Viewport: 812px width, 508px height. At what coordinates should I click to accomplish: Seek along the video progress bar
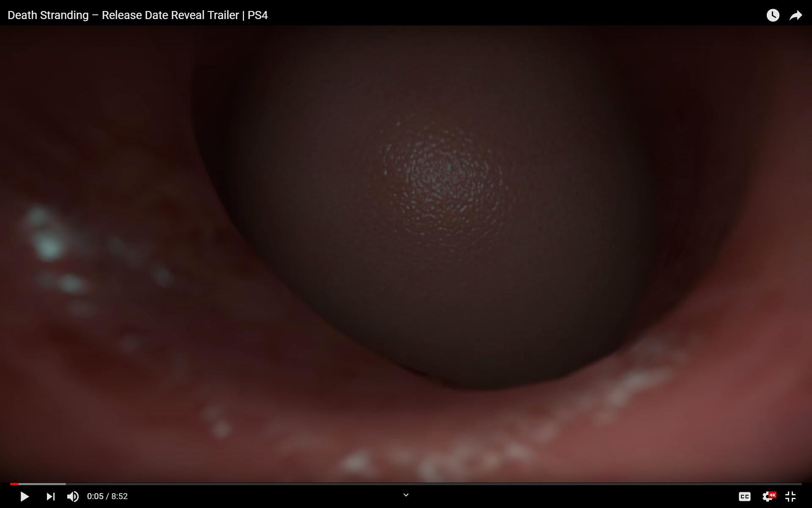406,484
